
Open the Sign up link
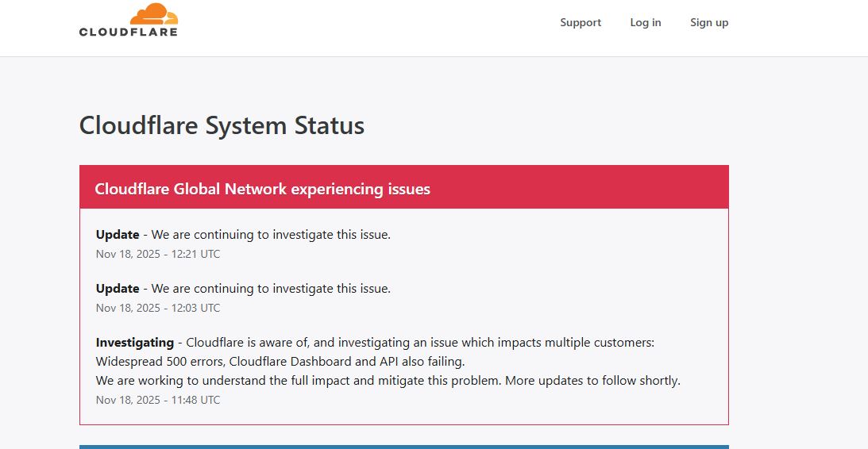(709, 23)
